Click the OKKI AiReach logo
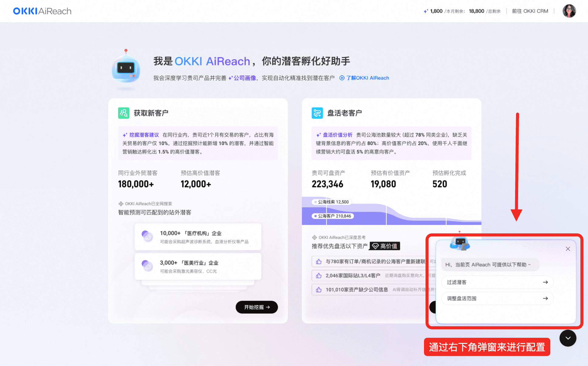 (42, 11)
